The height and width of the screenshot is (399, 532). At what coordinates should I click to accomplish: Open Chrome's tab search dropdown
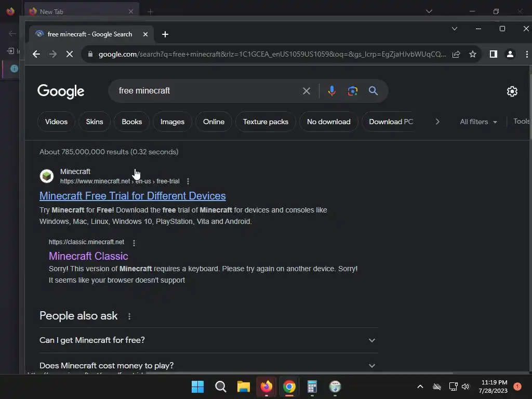pyautogui.click(x=455, y=29)
